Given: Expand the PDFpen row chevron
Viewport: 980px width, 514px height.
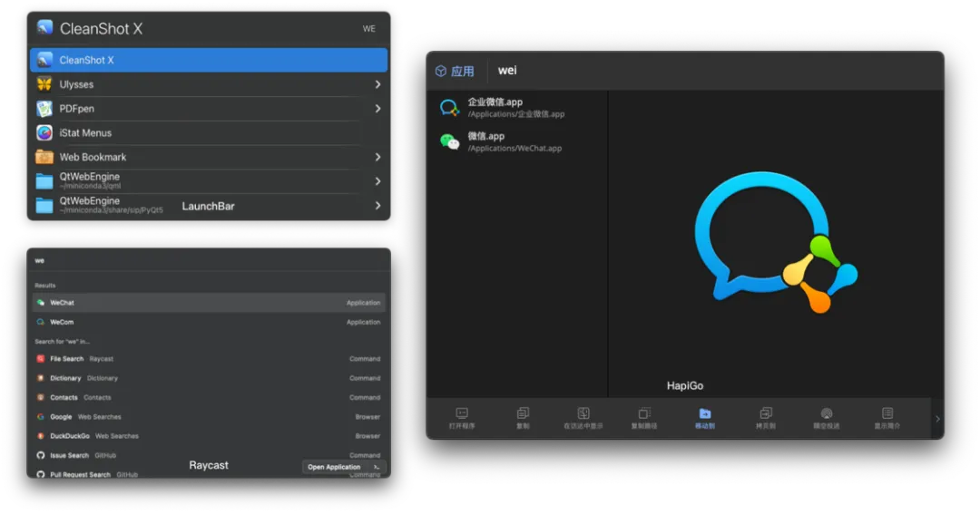Looking at the screenshot, I should [377, 109].
